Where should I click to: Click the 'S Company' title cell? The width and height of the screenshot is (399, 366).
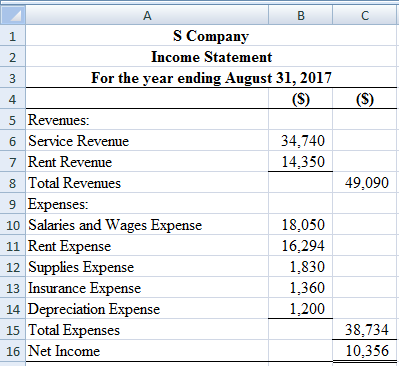point(211,36)
